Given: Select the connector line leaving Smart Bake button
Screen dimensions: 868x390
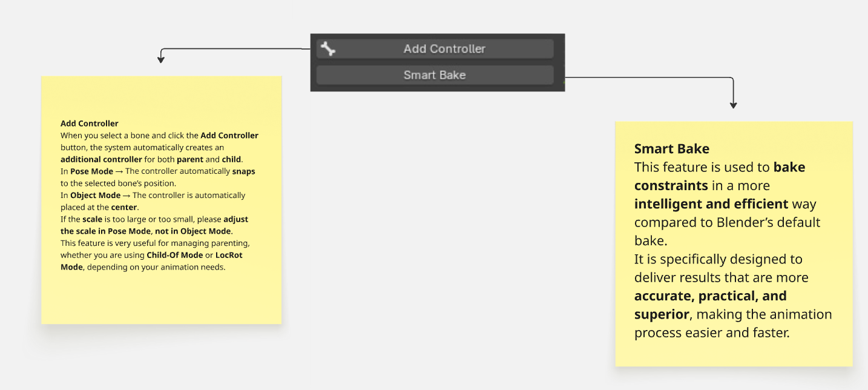Looking at the screenshot, I should coord(648,78).
